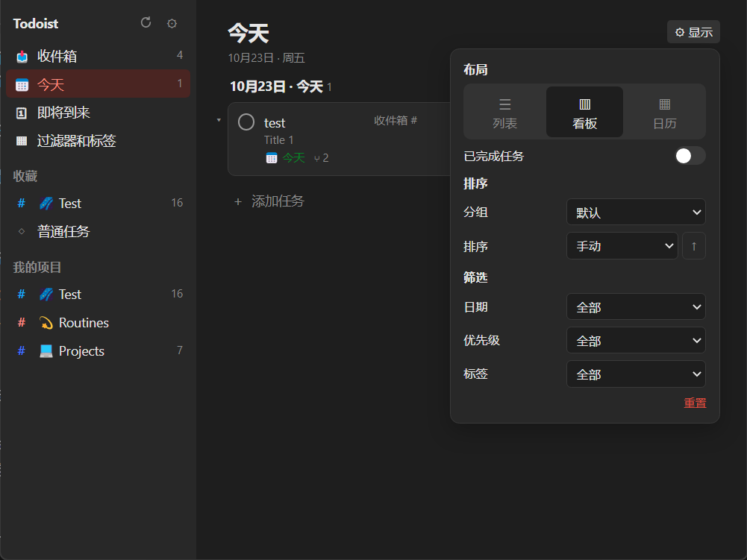The height and width of the screenshot is (560, 747).
Task: Select the 列表 list layout
Action: click(504, 113)
